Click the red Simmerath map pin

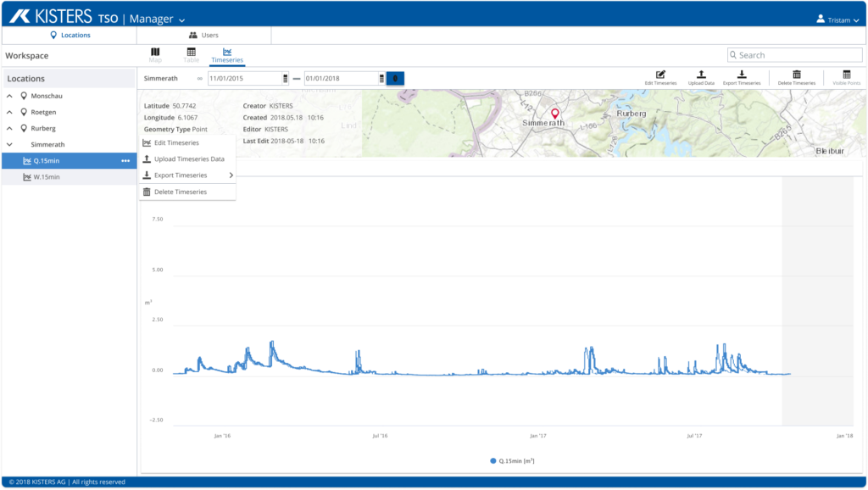pos(555,114)
